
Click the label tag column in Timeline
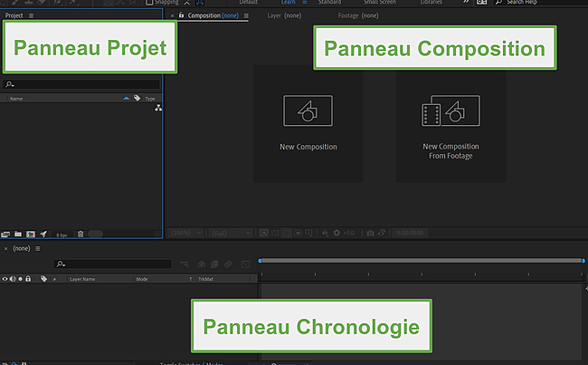tap(44, 279)
